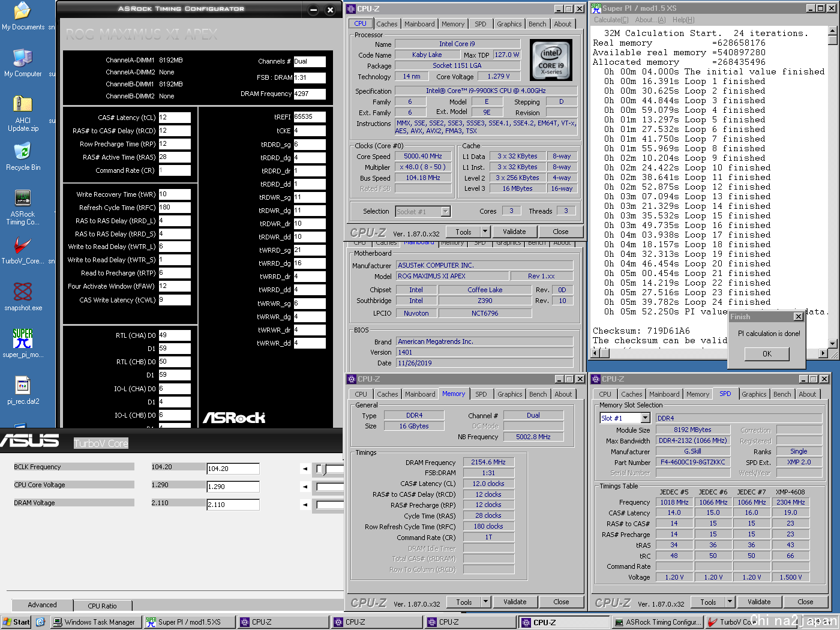Image resolution: width=840 pixels, height=630 pixels.
Task: Click the Super PI vertical scrollbar down arrow
Action: pyautogui.click(x=832, y=344)
